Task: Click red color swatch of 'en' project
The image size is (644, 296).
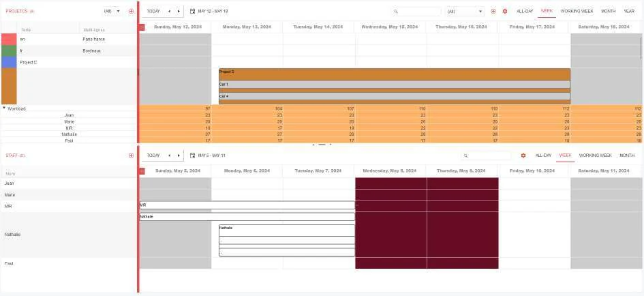Action: (9, 40)
